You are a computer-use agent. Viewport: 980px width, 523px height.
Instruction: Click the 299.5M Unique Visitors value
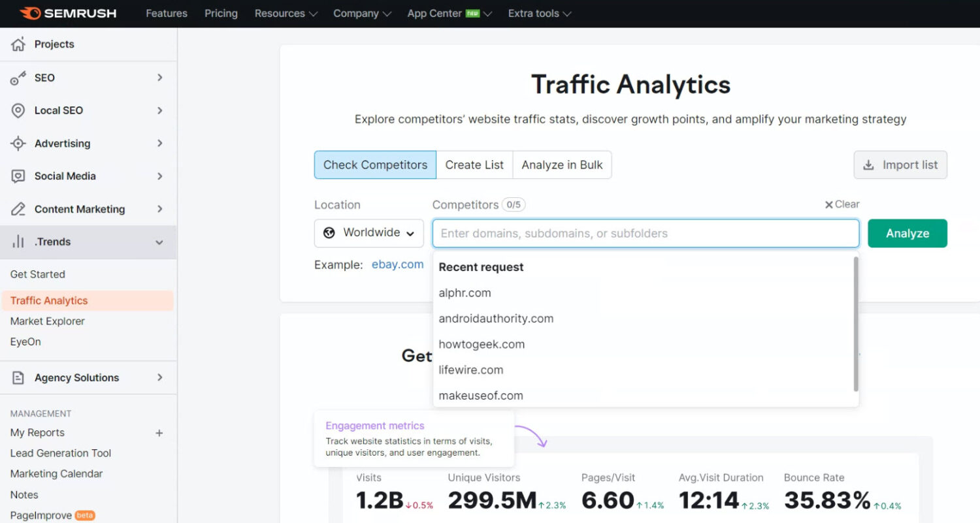point(492,501)
